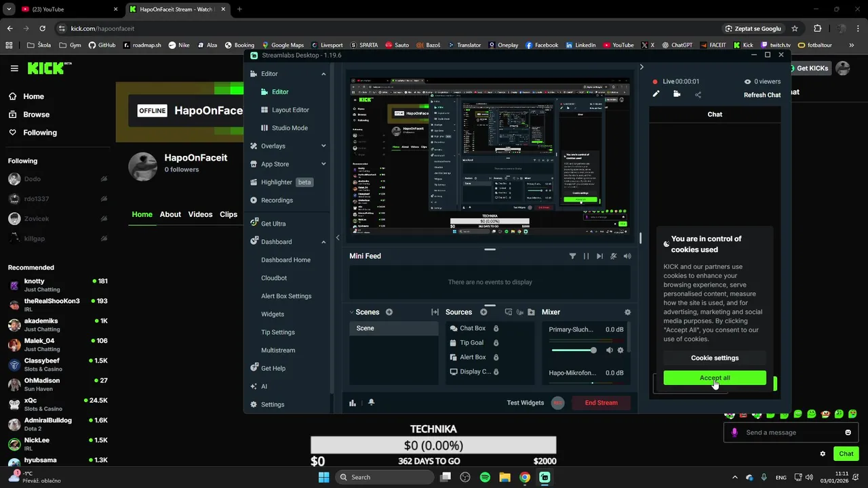Add a source folder with the folder icon
The height and width of the screenshot is (488, 868).
[x=531, y=312]
